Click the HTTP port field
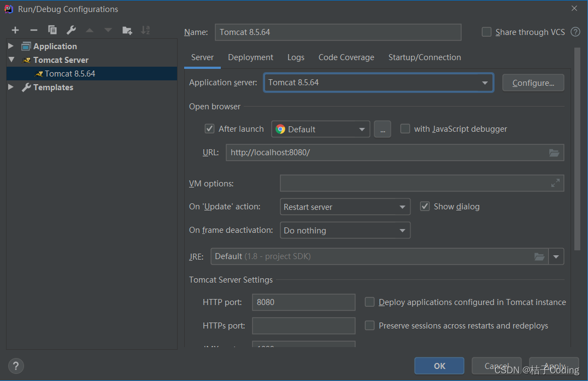The width and height of the screenshot is (588, 381). [304, 302]
